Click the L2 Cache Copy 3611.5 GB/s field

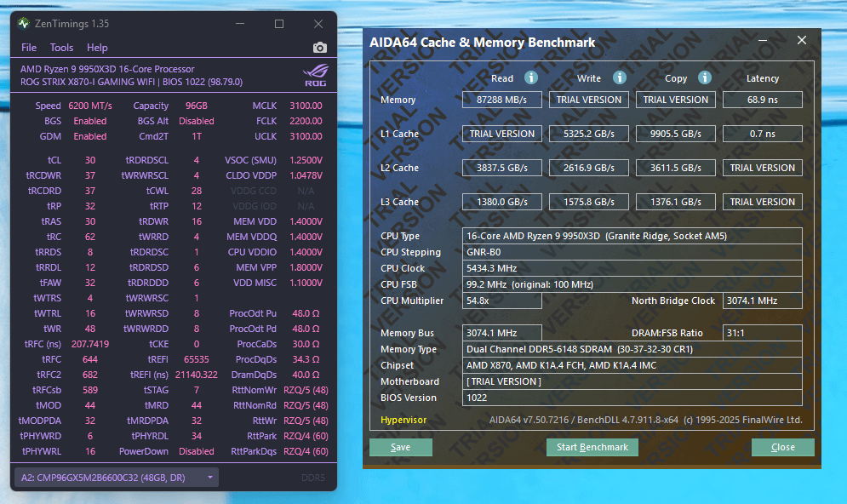(675, 168)
